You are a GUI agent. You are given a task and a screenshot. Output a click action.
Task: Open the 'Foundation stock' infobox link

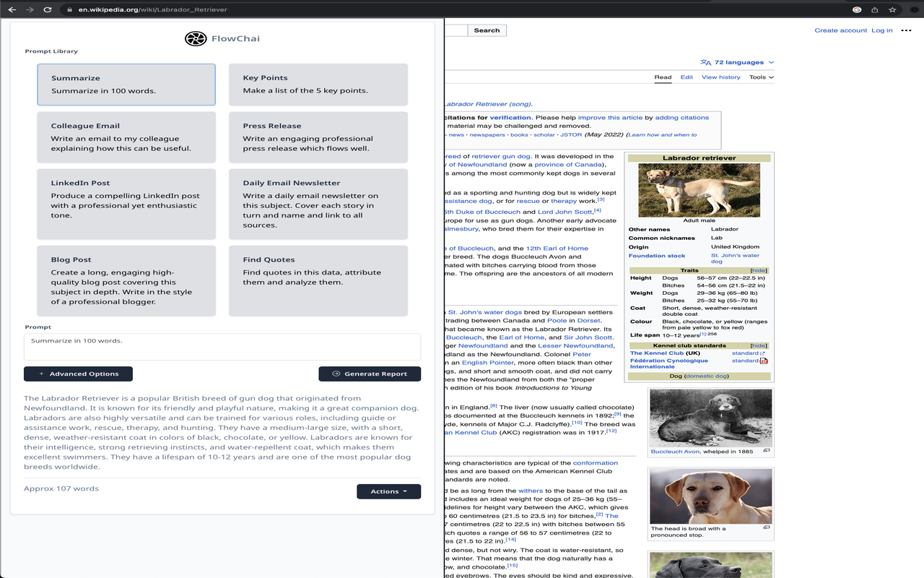[657, 256]
